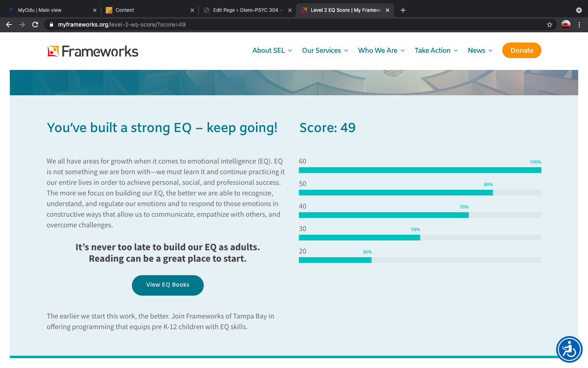Open the accessibility widget icon
Screen dimensions: 588x368
click(569, 349)
